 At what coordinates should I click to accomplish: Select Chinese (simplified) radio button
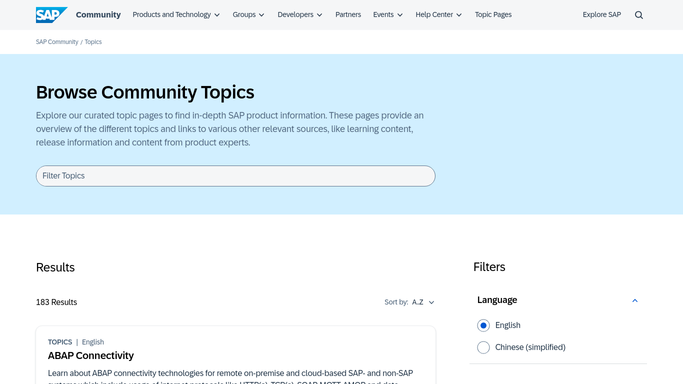(x=483, y=347)
